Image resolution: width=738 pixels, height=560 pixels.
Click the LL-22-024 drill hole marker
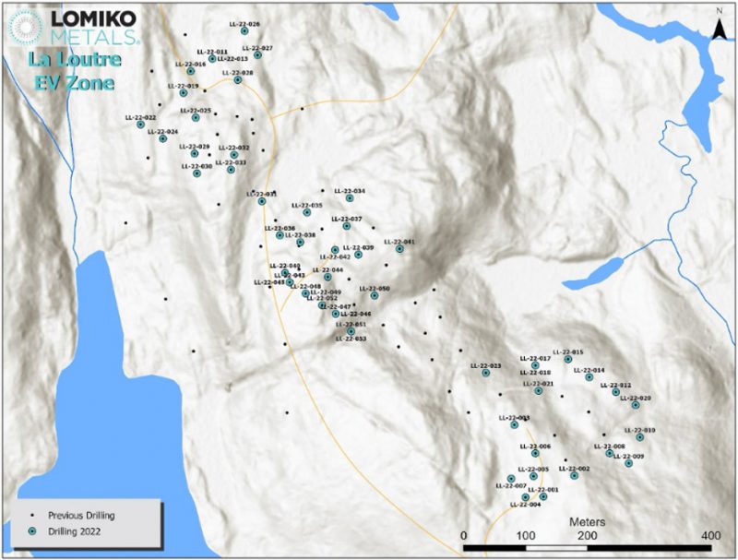tap(163, 139)
